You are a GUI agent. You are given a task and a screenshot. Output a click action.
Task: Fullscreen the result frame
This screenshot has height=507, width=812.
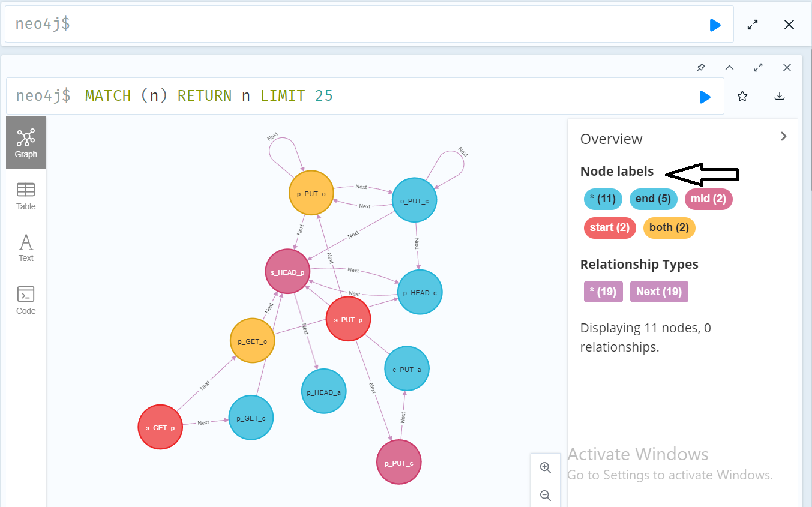[758, 68]
